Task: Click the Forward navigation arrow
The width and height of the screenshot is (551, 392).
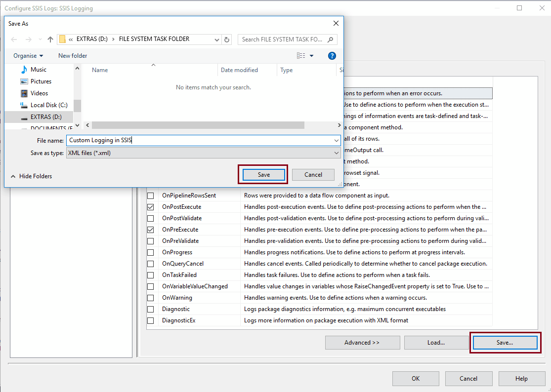Action: tap(29, 39)
